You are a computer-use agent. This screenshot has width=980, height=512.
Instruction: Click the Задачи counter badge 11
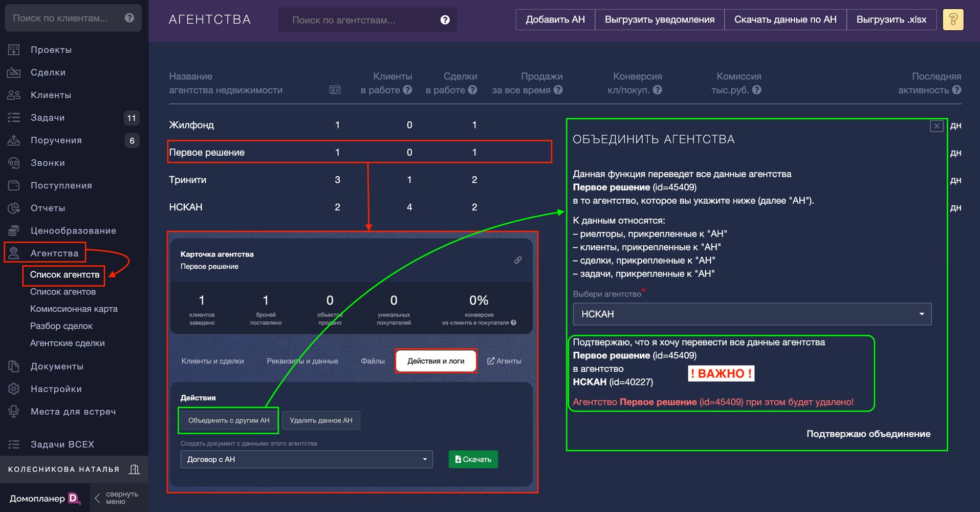click(132, 118)
